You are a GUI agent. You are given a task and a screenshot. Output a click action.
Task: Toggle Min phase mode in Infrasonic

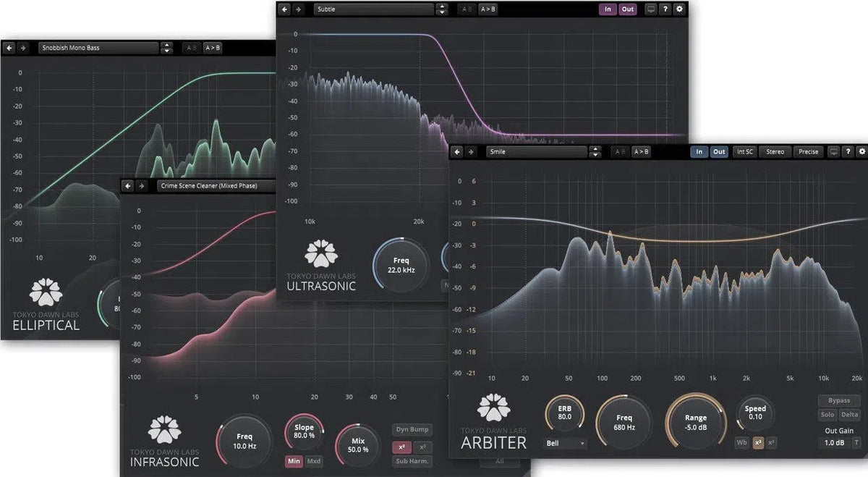[294, 461]
